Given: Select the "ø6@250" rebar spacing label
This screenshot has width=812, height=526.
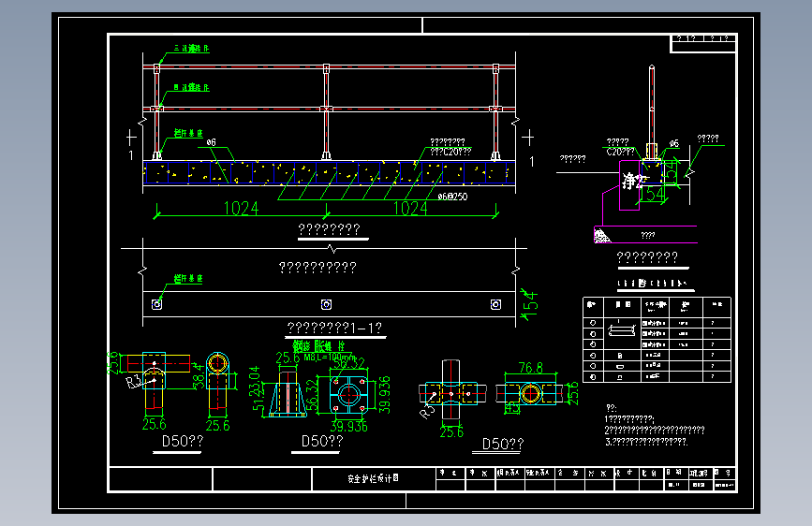Looking at the screenshot, I should point(452,197).
